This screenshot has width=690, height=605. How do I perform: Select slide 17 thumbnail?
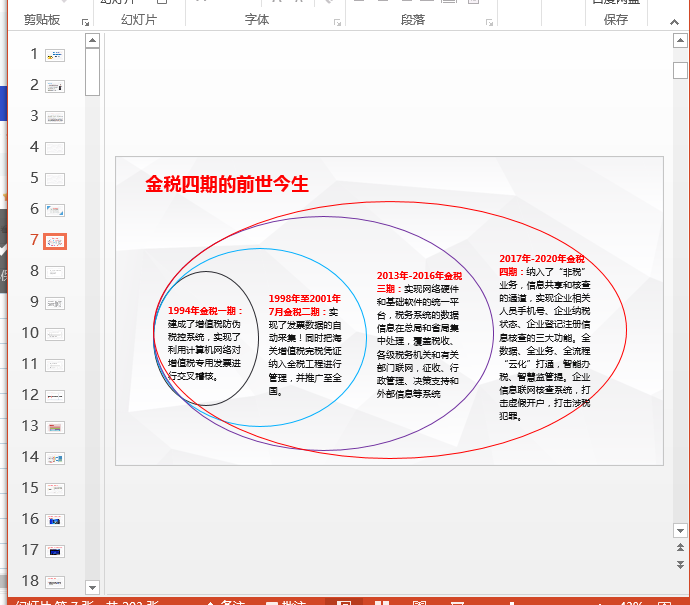click(55, 551)
